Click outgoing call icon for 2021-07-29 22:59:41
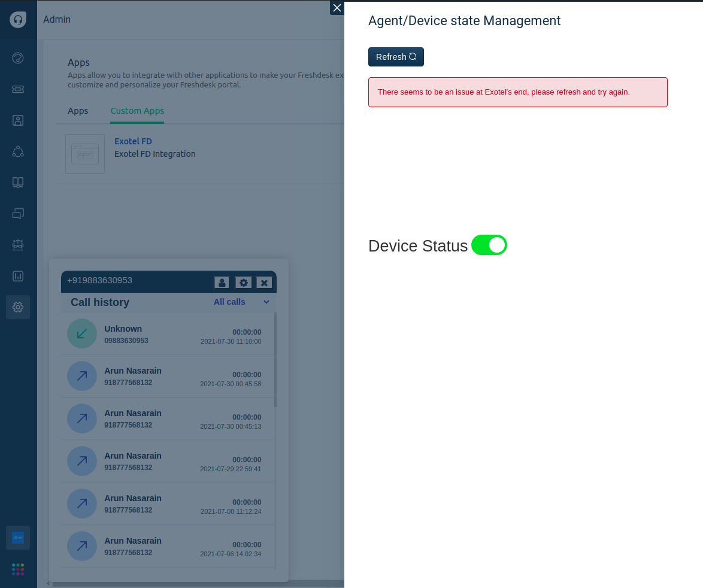Screen dimensions: 703x588 [x=82, y=460]
